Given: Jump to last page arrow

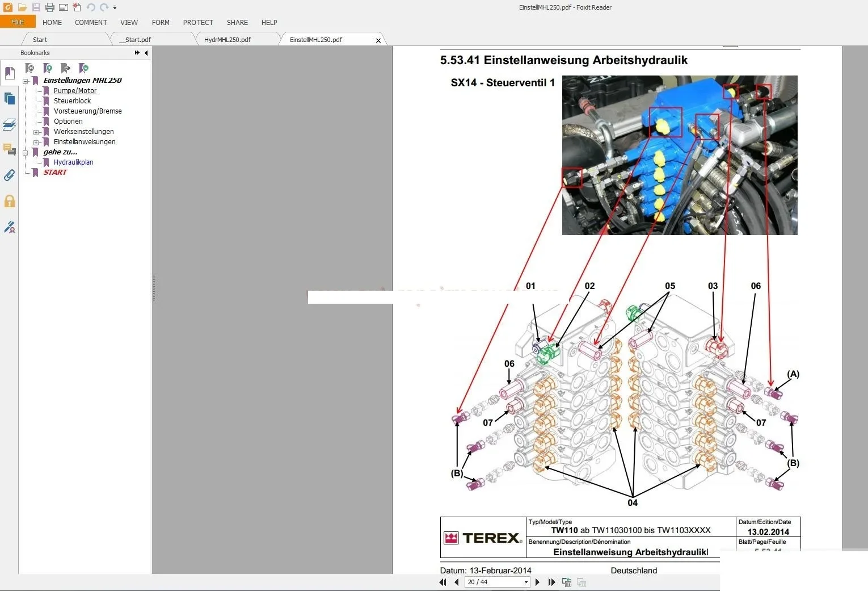Looking at the screenshot, I should pos(551,582).
